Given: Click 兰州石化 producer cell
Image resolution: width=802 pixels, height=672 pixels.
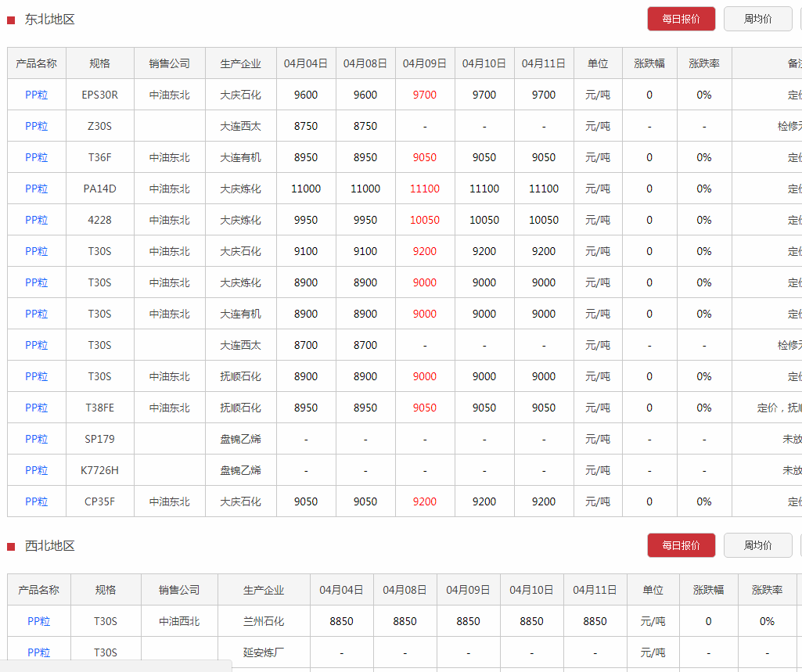Looking at the screenshot, I should point(264,621).
